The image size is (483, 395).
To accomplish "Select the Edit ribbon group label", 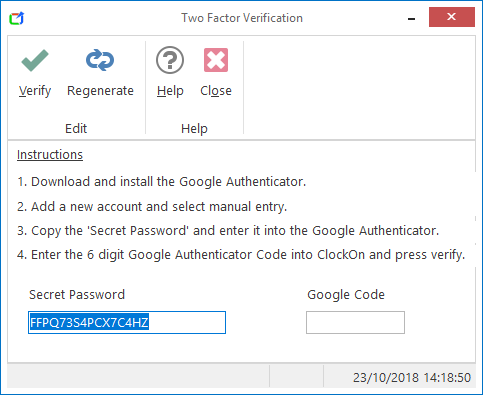I will pyautogui.click(x=76, y=128).
